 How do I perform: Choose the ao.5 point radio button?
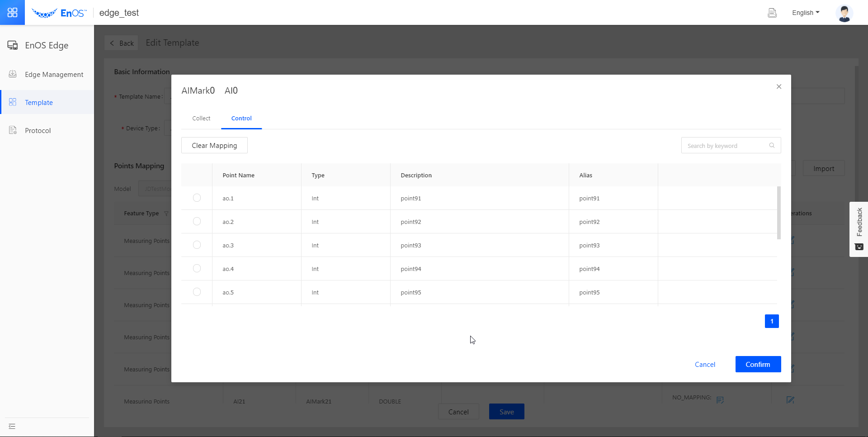tap(197, 292)
